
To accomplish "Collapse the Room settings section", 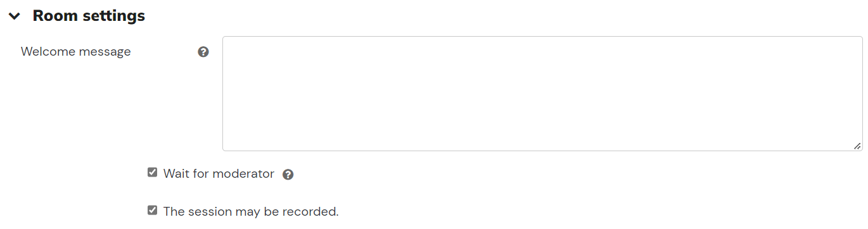I will coord(15,16).
